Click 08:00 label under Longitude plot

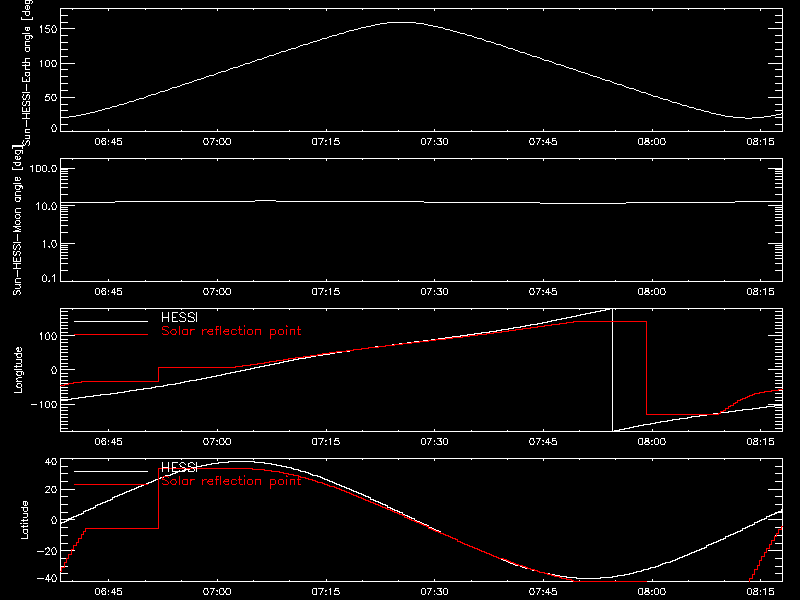click(x=652, y=442)
